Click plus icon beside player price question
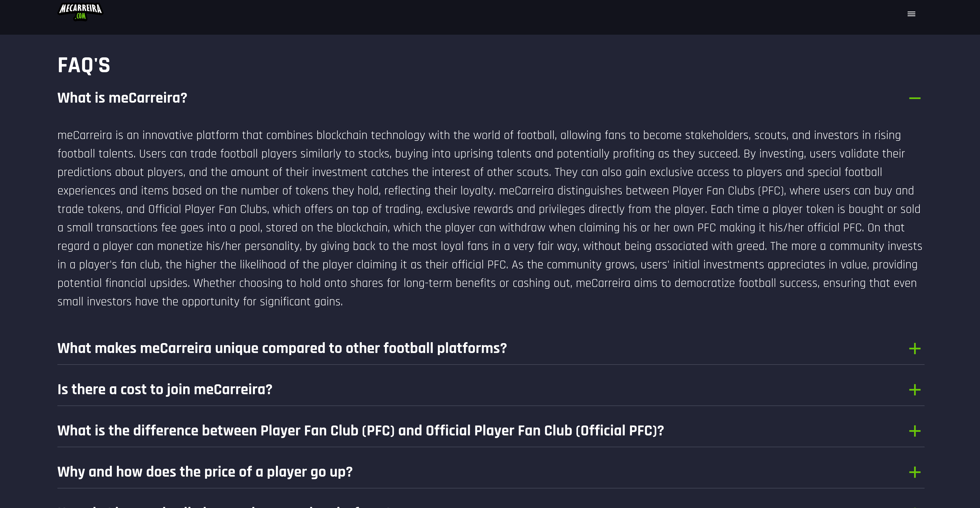Screen dimensions: 980x508 pos(915,472)
